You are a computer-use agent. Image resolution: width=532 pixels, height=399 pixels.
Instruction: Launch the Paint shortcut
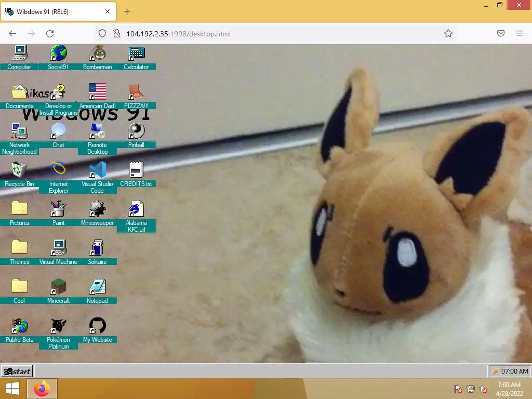[58, 214]
